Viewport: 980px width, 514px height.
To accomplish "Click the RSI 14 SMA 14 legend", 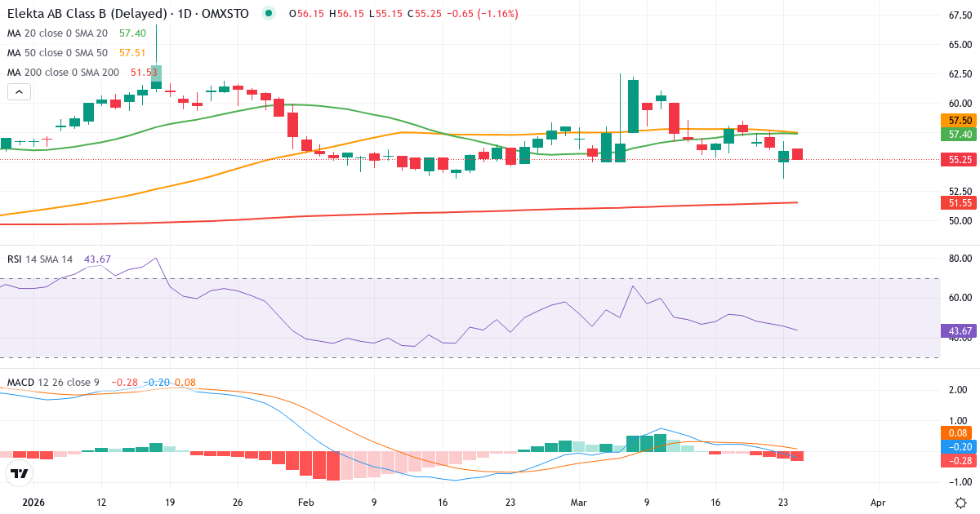I will click(x=41, y=258).
